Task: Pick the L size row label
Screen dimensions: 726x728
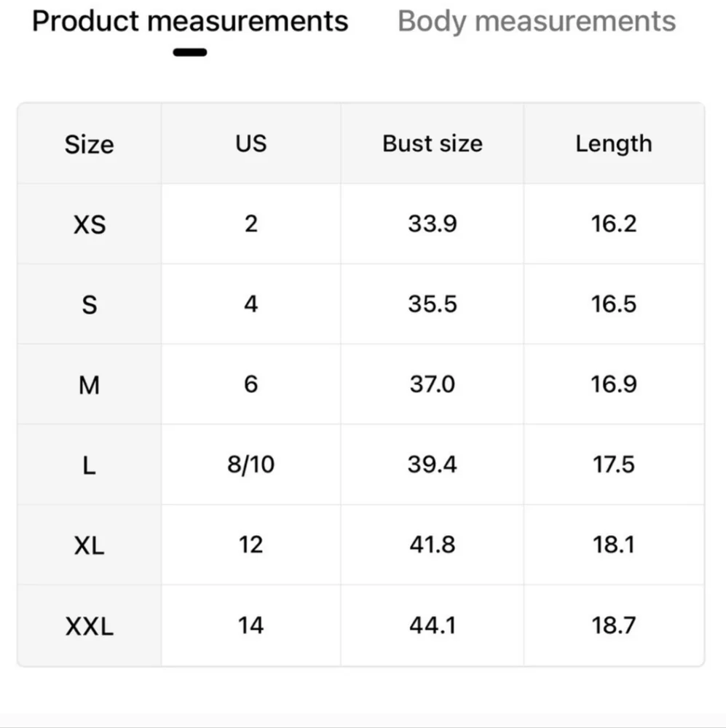Action: (89, 464)
